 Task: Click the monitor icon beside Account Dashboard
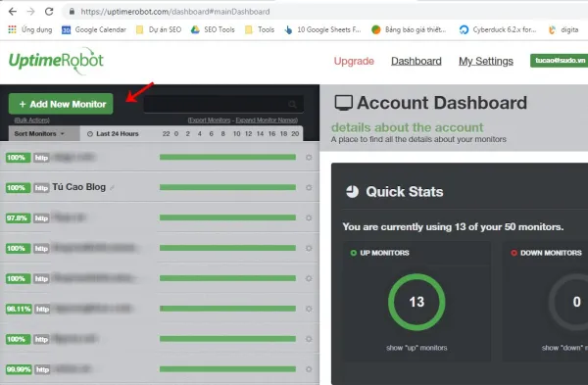coord(344,103)
